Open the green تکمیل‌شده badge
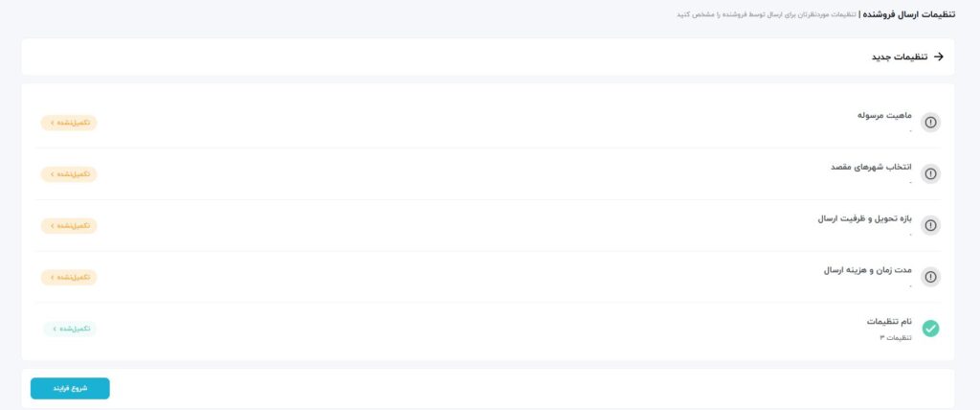 tap(70, 329)
